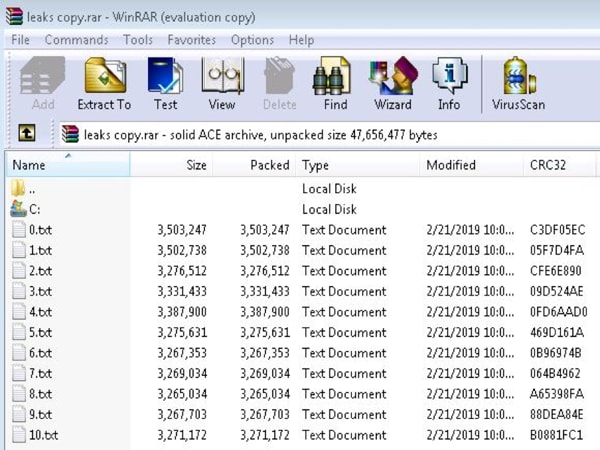Click CRC32 value 064B4962
Screen dimensions: 600x450
click(x=555, y=373)
